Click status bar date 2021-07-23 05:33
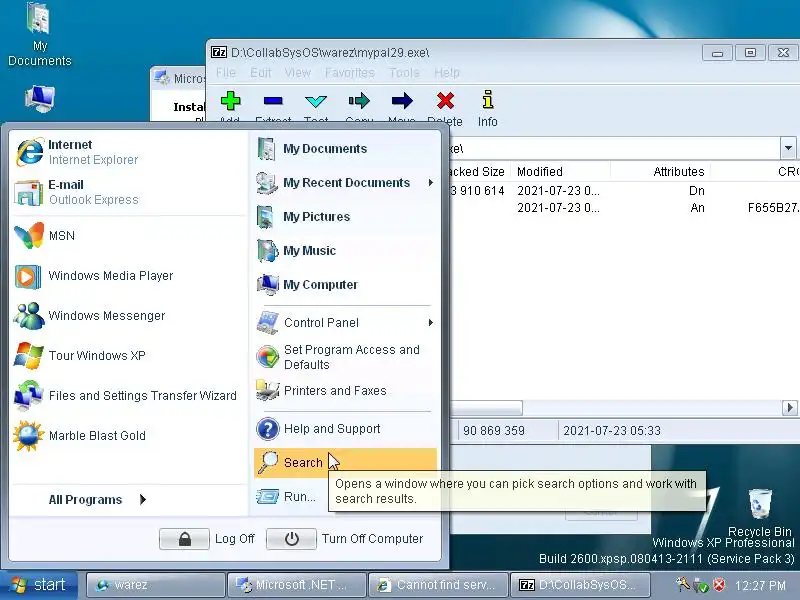Image resolution: width=800 pixels, height=600 pixels. coord(612,431)
